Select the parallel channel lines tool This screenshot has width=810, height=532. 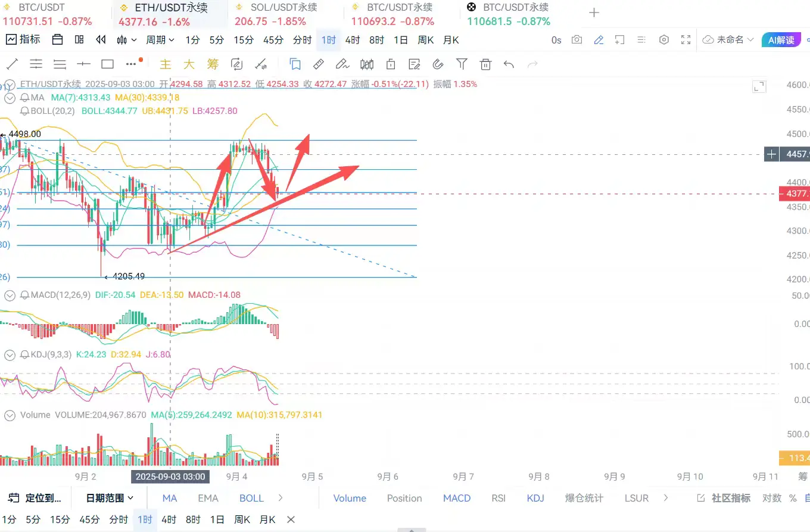(36, 64)
